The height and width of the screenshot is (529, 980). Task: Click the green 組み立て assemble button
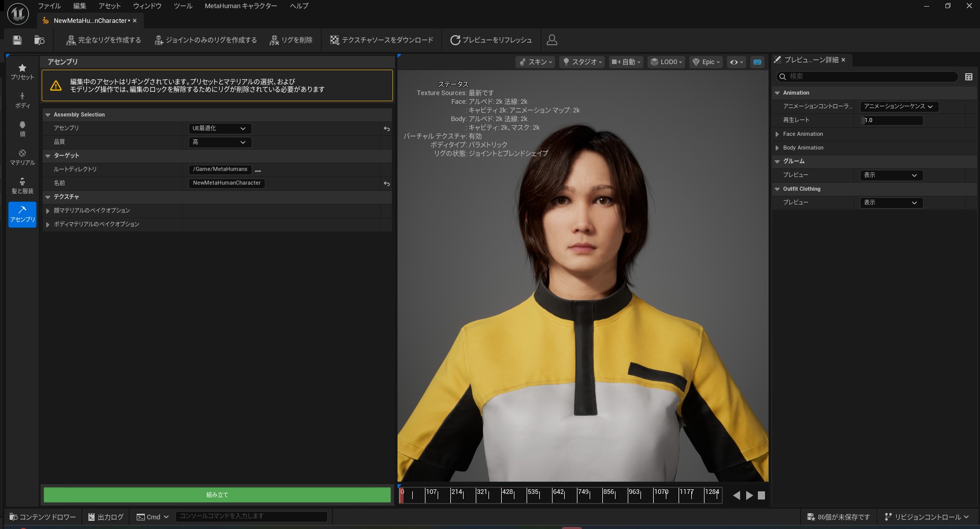217,495
